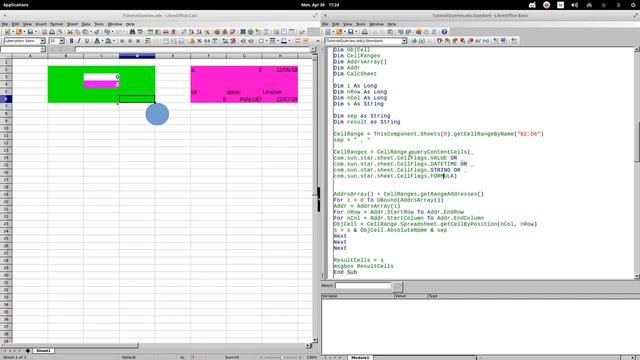Toggle Italic formatting in Calc
The width and height of the screenshot is (640, 360).
click(79, 41)
